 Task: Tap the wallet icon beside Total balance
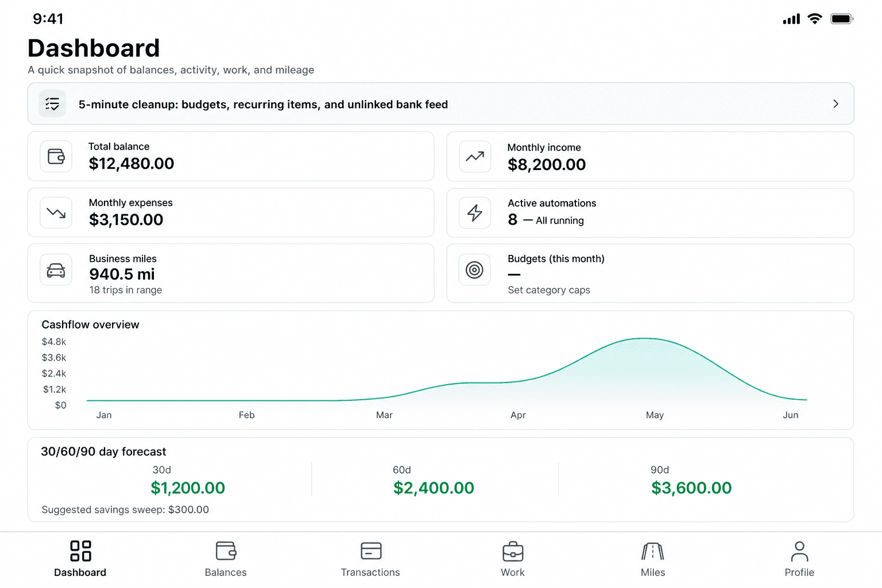click(56, 156)
